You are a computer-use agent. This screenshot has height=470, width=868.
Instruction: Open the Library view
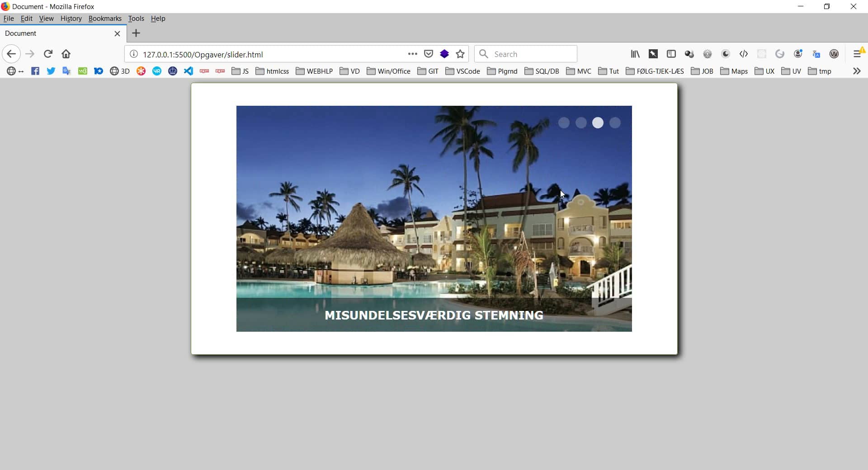point(635,54)
